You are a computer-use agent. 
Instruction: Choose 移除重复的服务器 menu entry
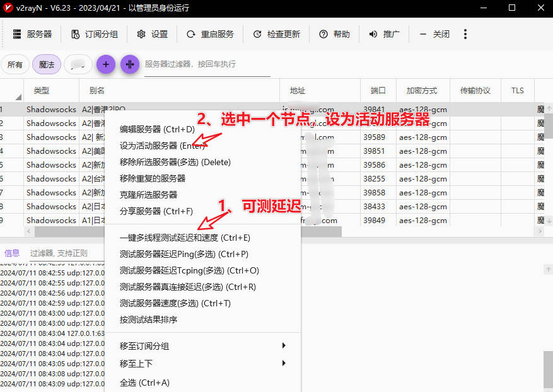tap(203, 178)
